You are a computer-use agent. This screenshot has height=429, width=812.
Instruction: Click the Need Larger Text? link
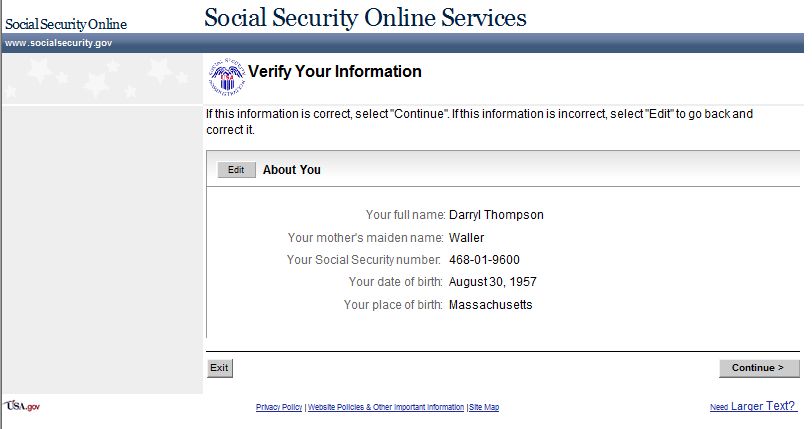coord(753,406)
